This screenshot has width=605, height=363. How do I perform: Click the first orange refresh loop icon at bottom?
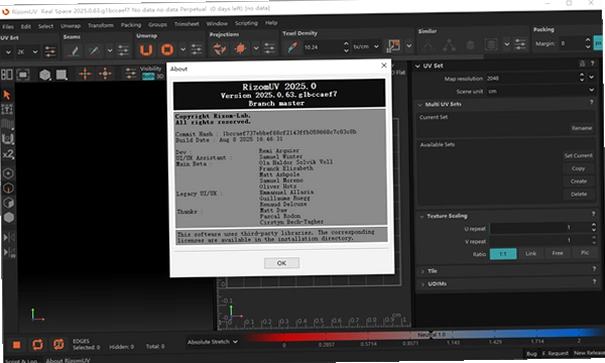(38, 344)
